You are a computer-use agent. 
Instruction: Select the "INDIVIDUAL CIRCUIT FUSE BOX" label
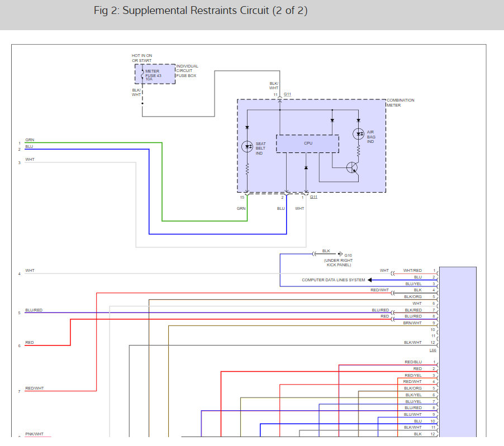[x=187, y=71]
